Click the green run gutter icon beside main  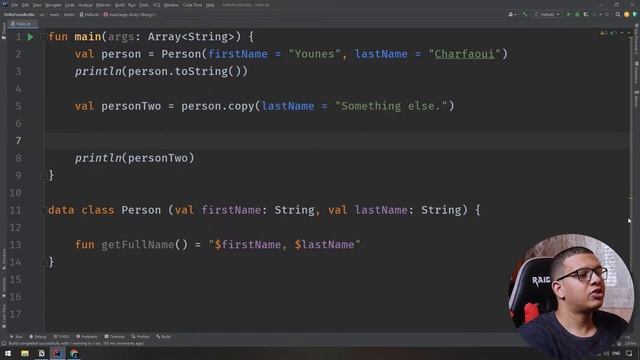[x=30, y=37]
